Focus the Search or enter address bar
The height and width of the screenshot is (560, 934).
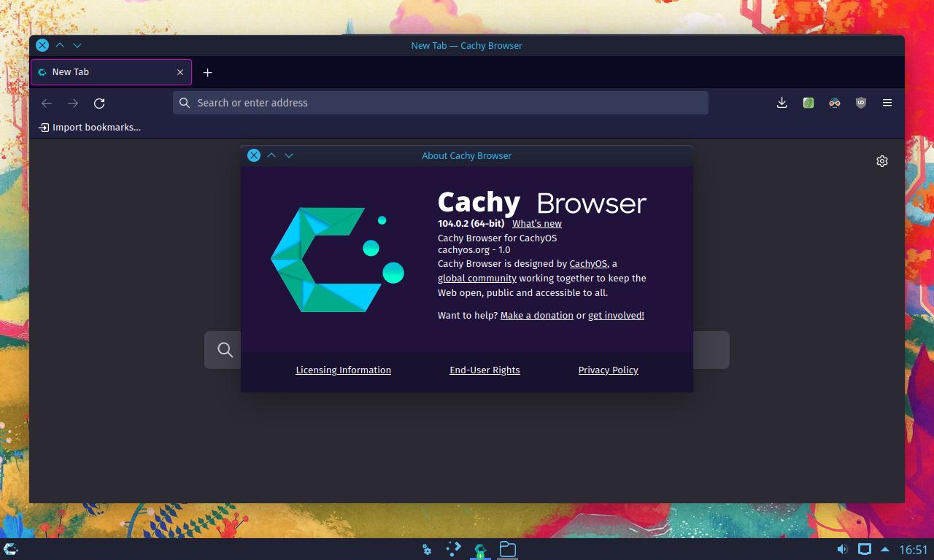coord(441,103)
